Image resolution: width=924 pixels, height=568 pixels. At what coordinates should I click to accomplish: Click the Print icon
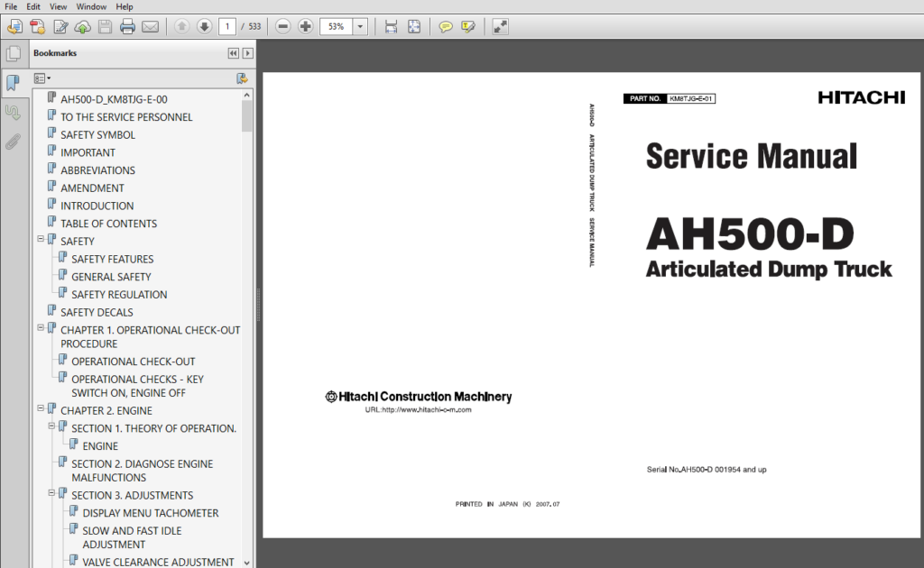pyautogui.click(x=127, y=26)
